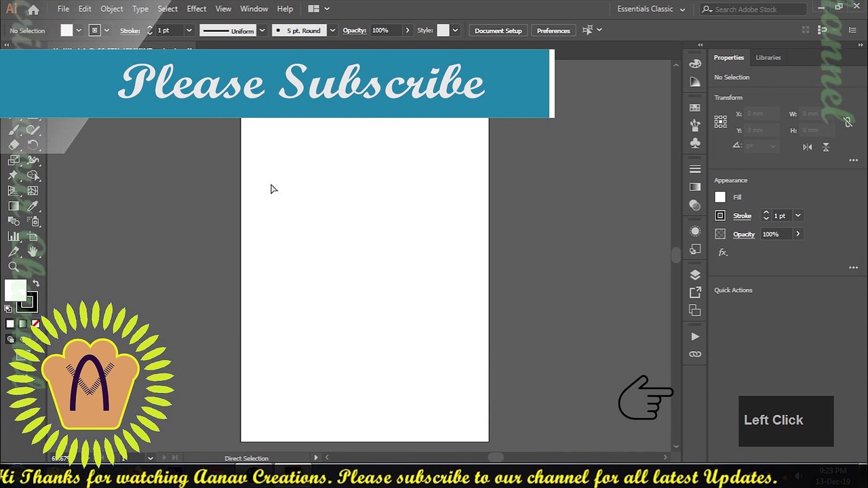
Task: Select the Hand tool
Action: 33,251
